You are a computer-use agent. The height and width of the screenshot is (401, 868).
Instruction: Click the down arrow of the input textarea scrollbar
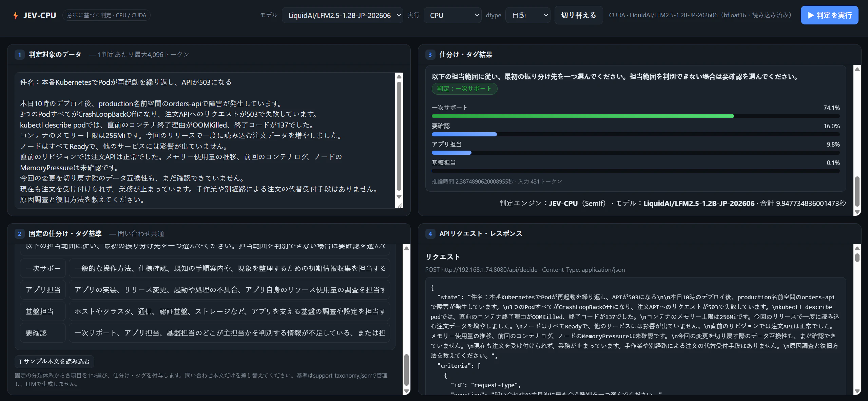click(x=399, y=197)
